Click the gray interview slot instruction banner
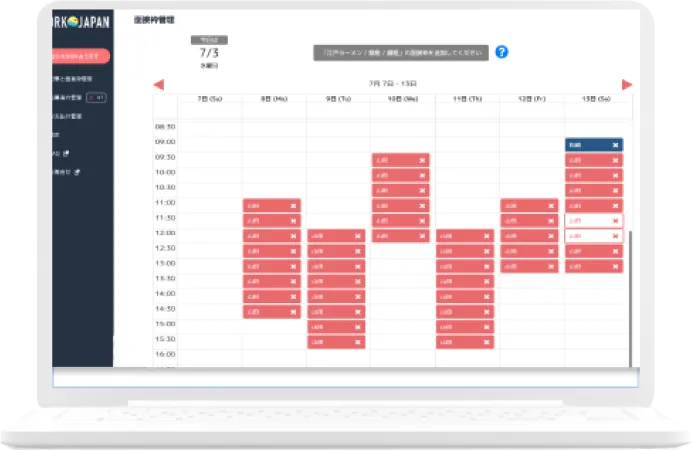 (x=400, y=53)
